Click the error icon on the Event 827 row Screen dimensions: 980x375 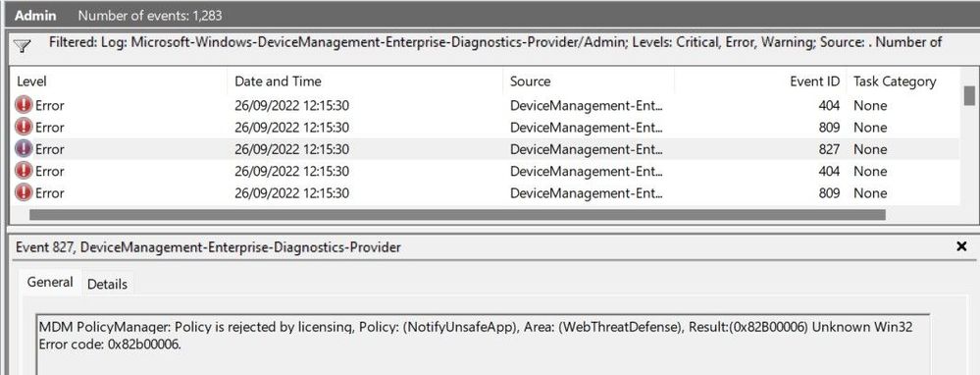[24, 149]
